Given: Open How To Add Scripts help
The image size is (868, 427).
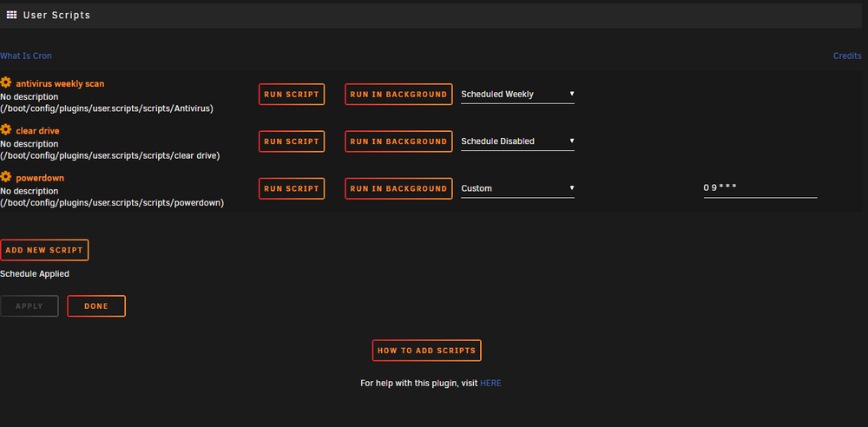Looking at the screenshot, I should tap(427, 351).
